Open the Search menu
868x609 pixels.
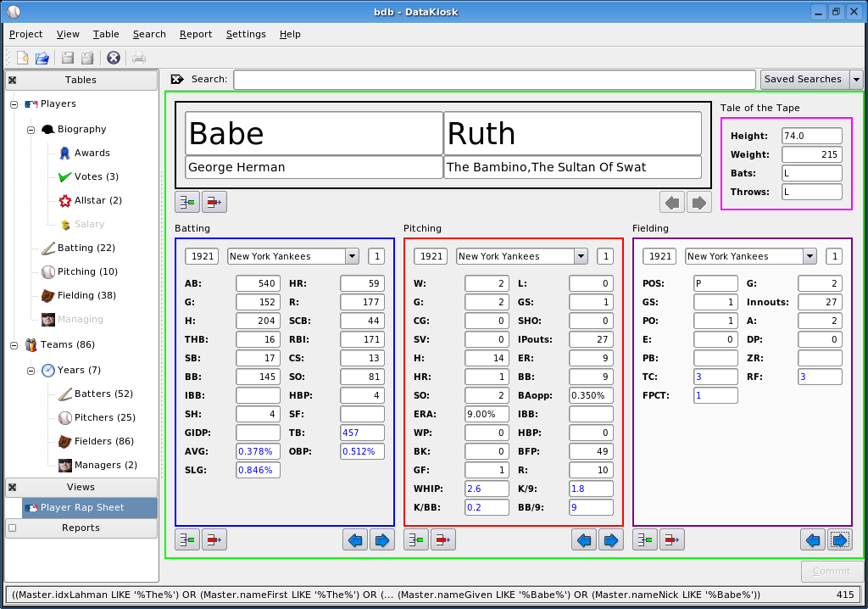pyautogui.click(x=149, y=35)
